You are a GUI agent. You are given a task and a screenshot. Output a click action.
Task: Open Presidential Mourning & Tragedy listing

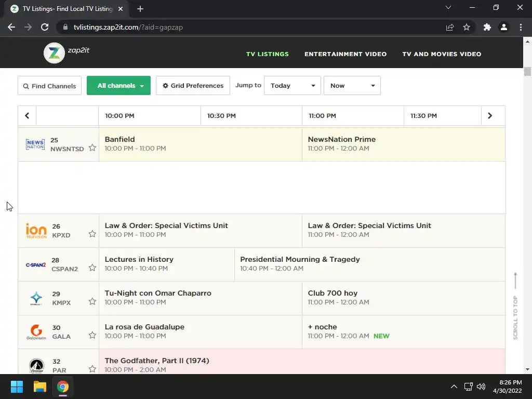click(370, 264)
